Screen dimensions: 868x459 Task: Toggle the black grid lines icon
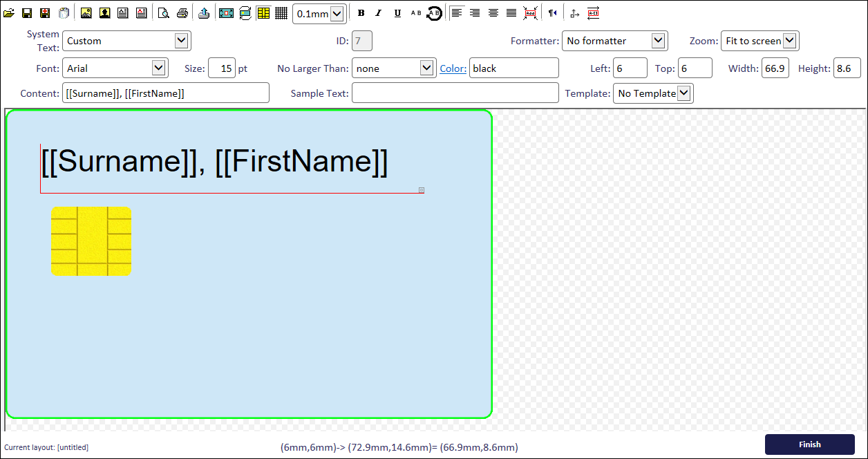[x=281, y=12]
